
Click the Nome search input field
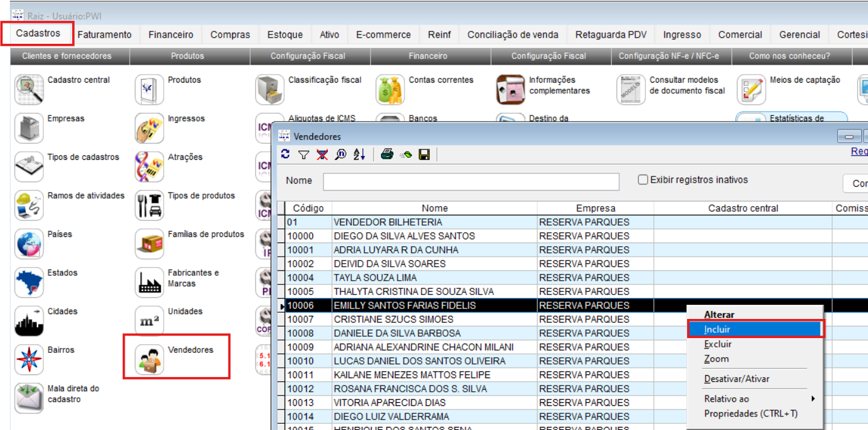pyautogui.click(x=470, y=181)
